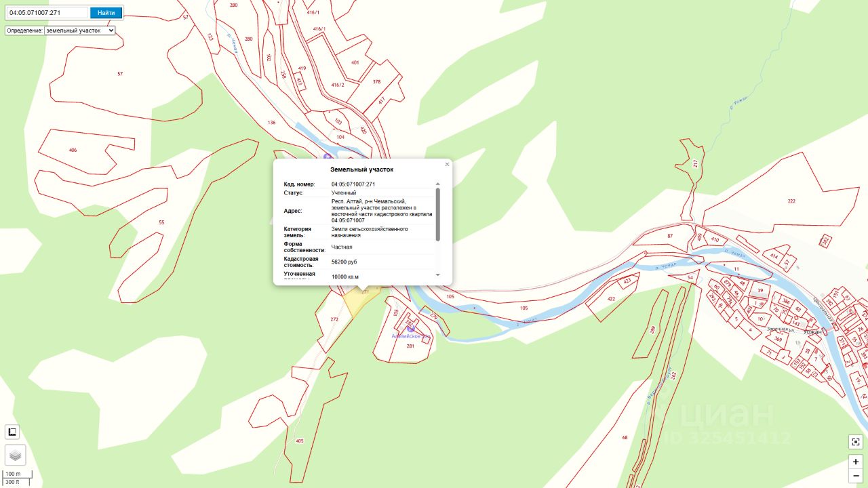Viewport: 868px width, 488px height.
Task: Select cadastral number value in the popup
Action: (353, 184)
